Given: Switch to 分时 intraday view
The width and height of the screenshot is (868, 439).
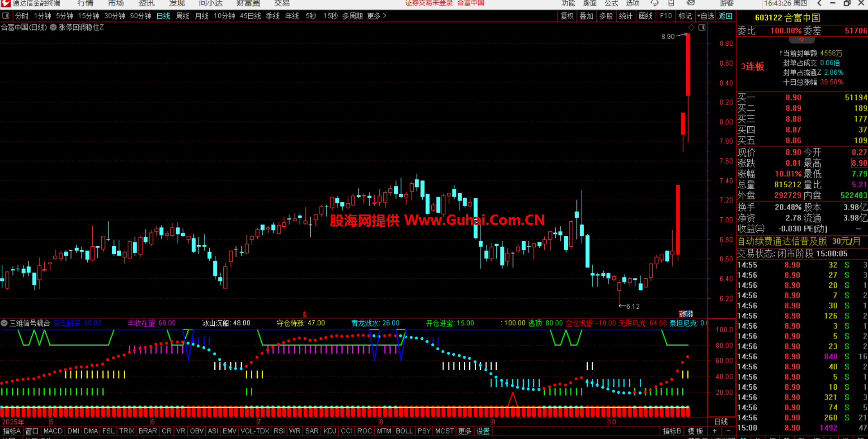Looking at the screenshot, I should [22, 16].
